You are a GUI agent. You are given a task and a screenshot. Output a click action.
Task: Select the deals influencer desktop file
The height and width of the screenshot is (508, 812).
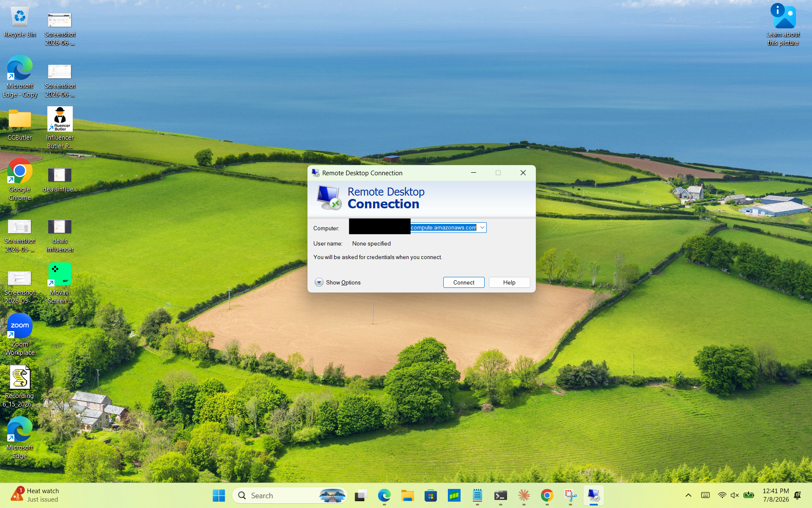(60, 236)
